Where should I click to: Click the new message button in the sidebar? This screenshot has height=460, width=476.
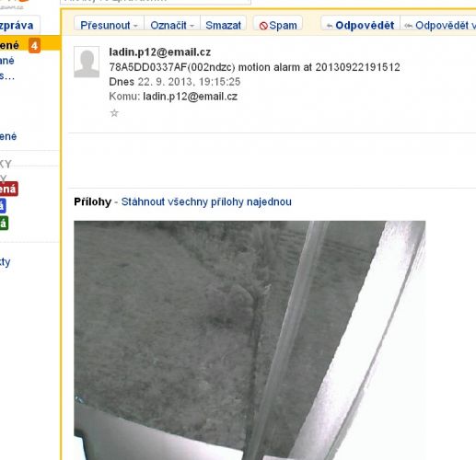pyautogui.click(x=19, y=25)
